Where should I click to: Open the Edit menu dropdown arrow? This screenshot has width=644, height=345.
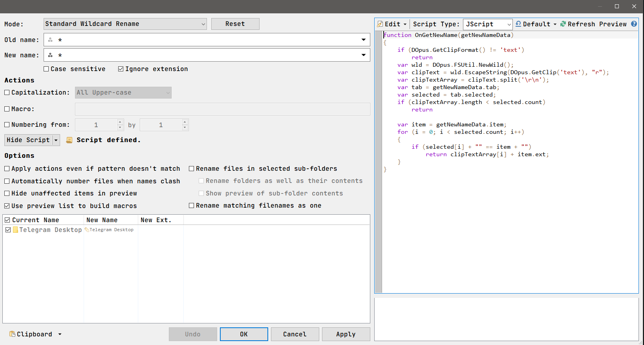click(x=405, y=24)
